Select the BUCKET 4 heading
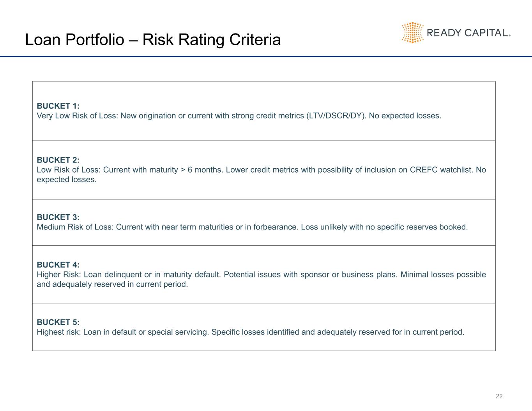 pyautogui.click(x=58, y=265)
